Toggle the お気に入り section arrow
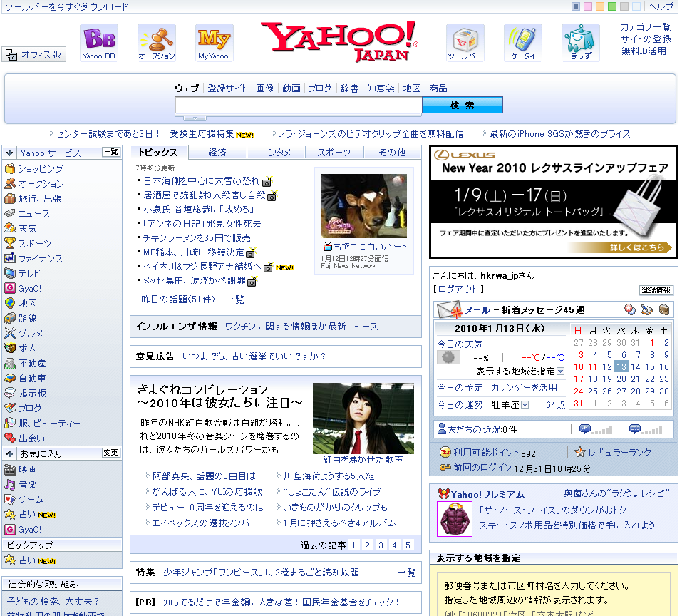This screenshot has width=682, height=616. coord(9,453)
